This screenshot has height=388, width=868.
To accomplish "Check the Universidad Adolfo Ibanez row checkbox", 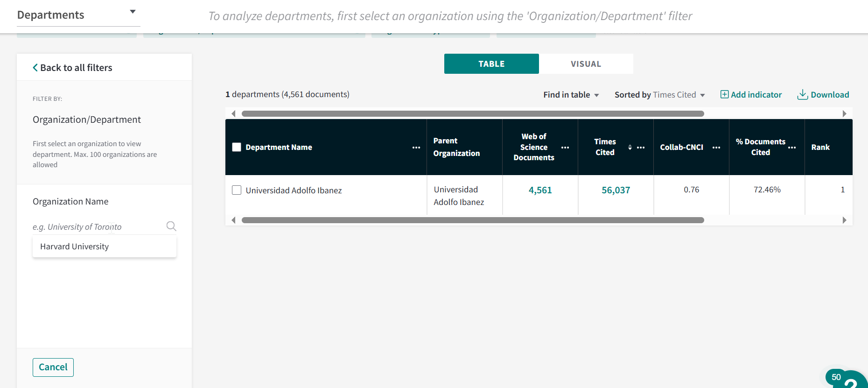I will point(237,190).
